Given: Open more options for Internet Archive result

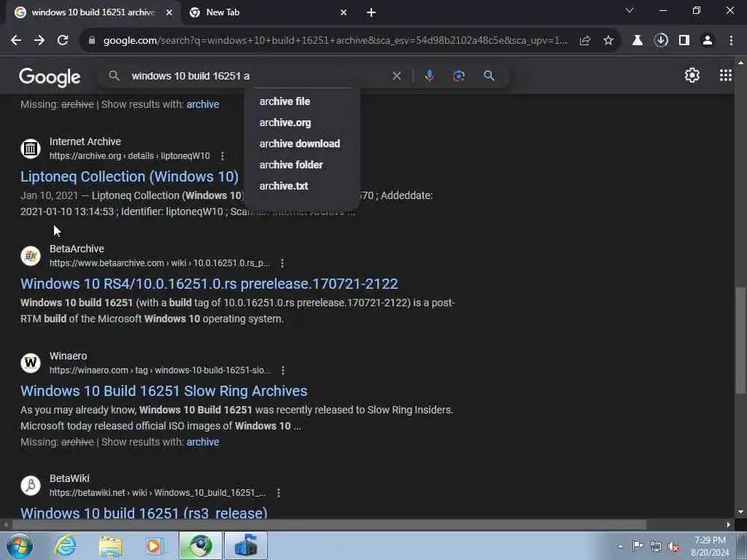Looking at the screenshot, I should [222, 156].
